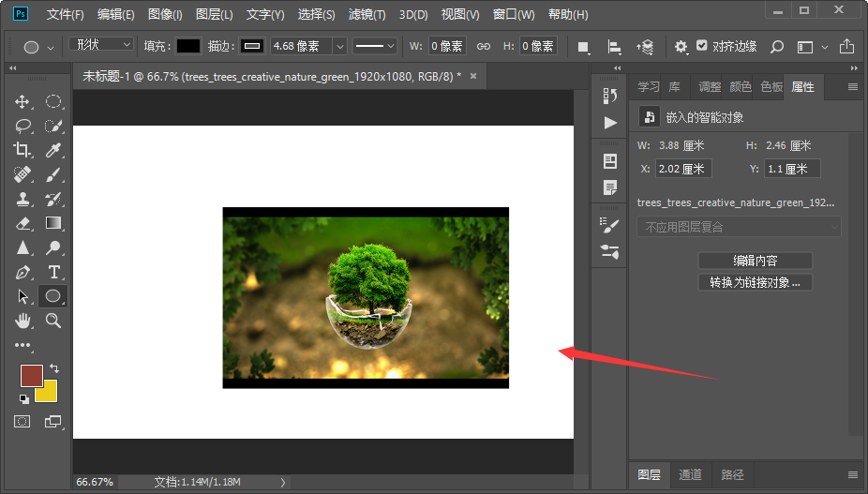
Task: Select the Horizontal Type tool
Action: [x=53, y=272]
